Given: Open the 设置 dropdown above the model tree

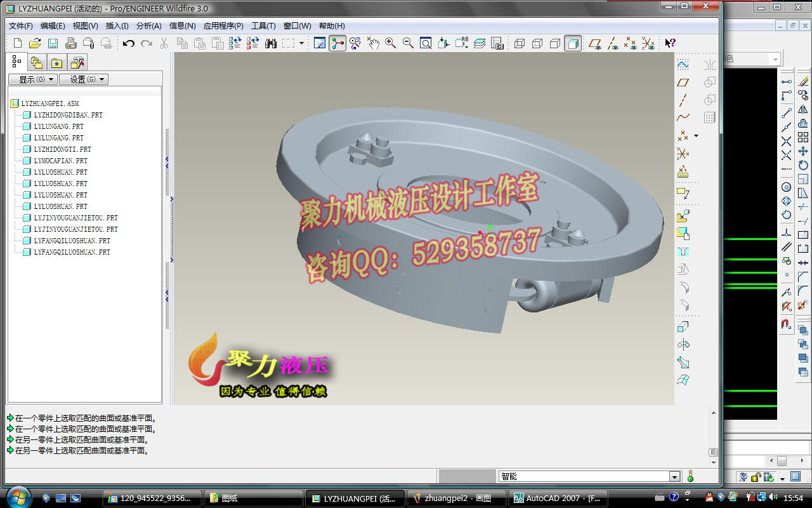Looking at the screenshot, I should (x=82, y=79).
